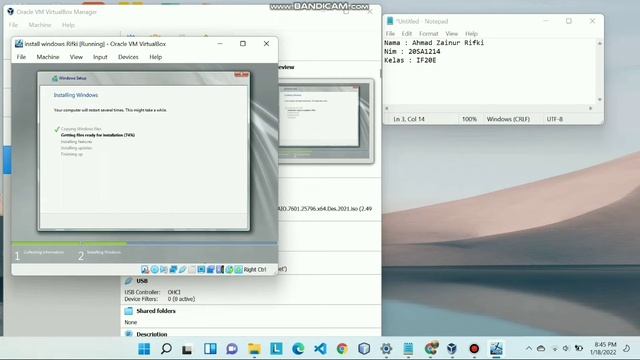The height and width of the screenshot is (360, 640).
Task: Click the USB devices indicator in VM status bar
Action: [182, 269]
